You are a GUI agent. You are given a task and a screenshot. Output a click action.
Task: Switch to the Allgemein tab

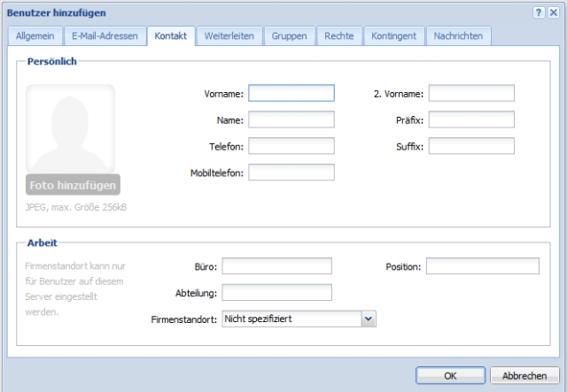[35, 36]
